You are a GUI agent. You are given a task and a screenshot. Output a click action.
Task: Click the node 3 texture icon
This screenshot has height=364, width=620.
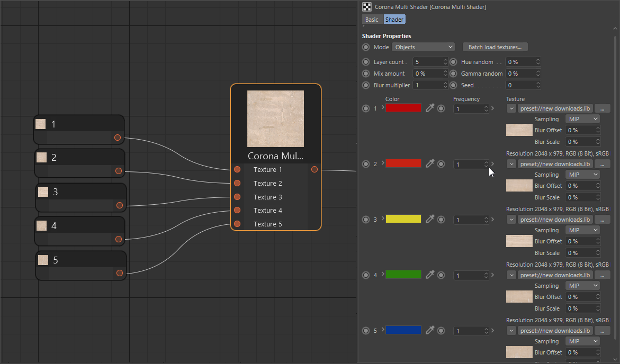click(43, 192)
